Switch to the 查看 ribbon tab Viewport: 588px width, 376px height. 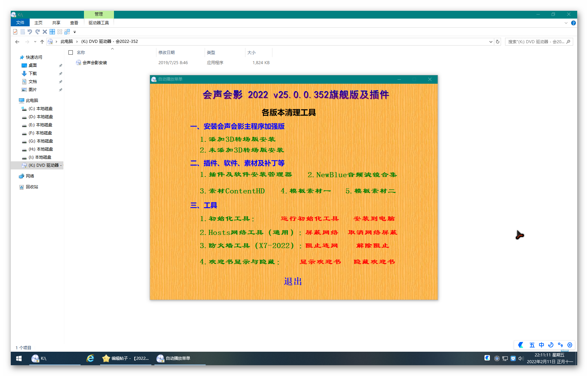(x=74, y=23)
